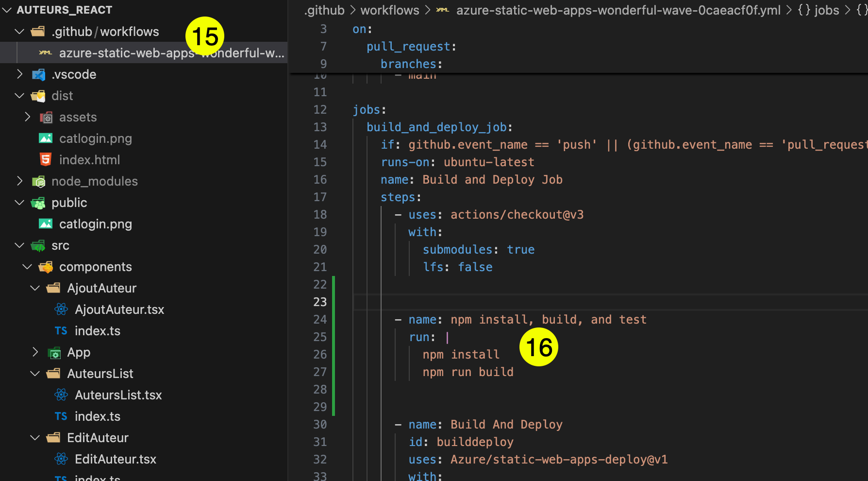This screenshot has width=868, height=481.
Task: Click the image icon beside catlogin.png in dist
Action: coord(45,138)
